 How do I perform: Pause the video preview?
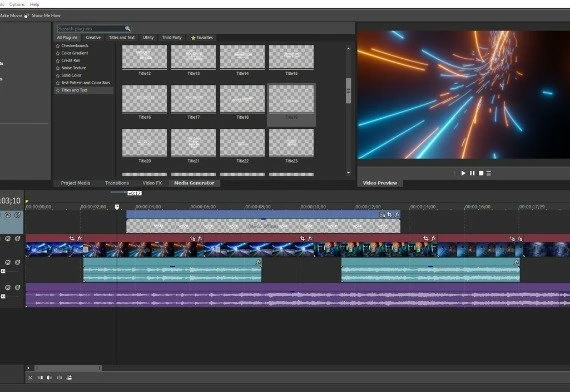472,173
